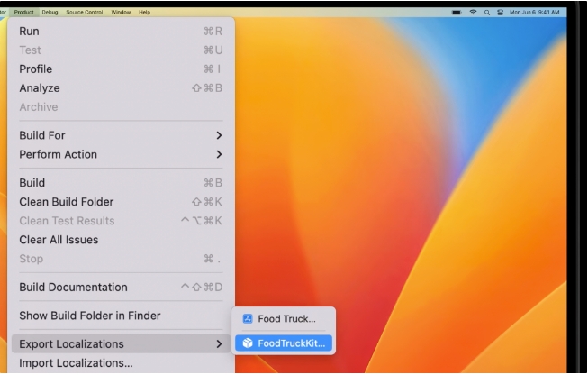
Task: Select the Analyze menu command
Action: click(x=40, y=88)
